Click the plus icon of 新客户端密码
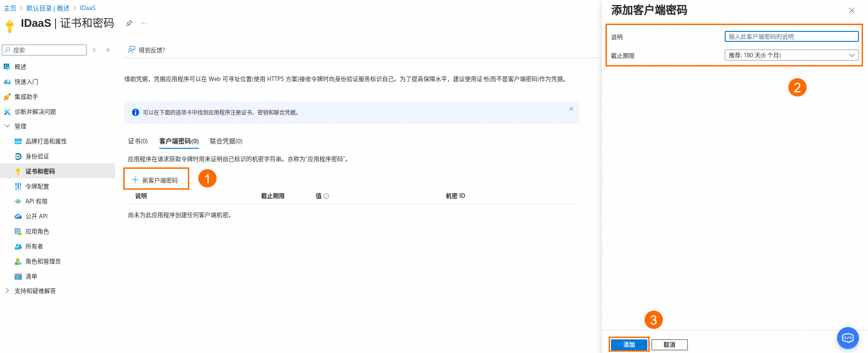This screenshot has height=353, width=868. coord(135,180)
